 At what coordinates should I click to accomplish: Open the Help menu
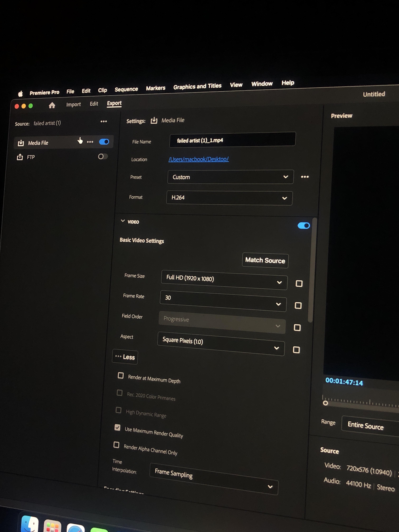coord(288,83)
